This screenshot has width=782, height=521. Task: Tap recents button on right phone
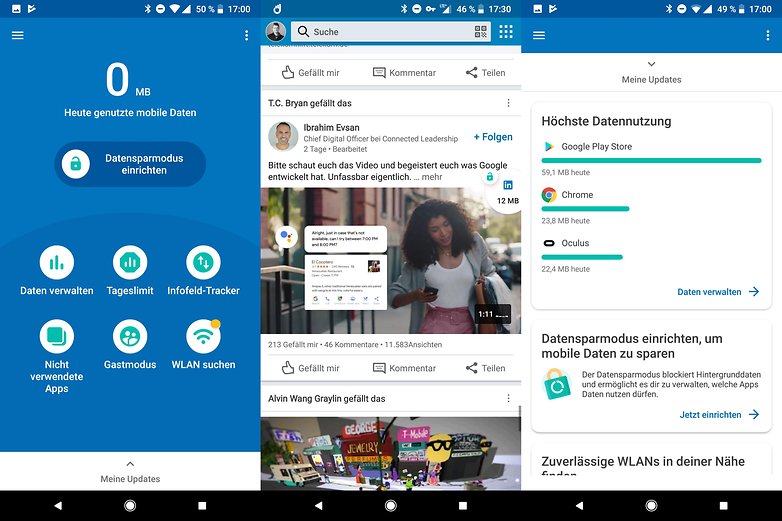tap(724, 506)
